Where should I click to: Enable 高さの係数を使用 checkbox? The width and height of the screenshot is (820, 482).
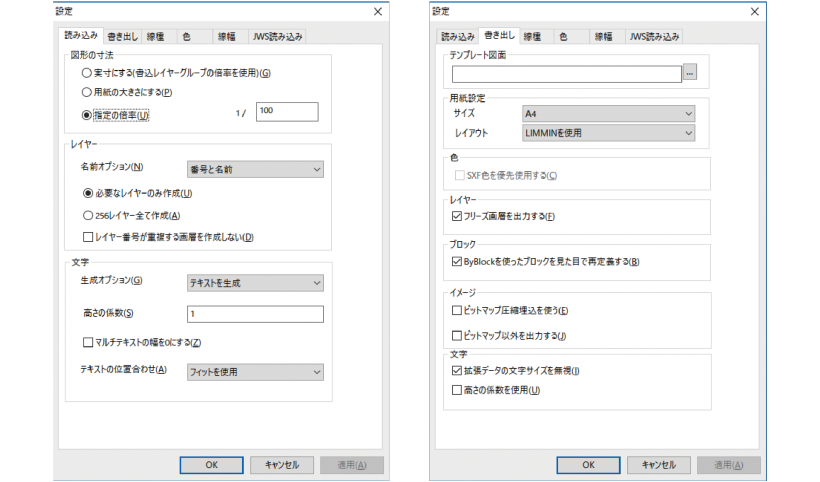[x=457, y=390]
